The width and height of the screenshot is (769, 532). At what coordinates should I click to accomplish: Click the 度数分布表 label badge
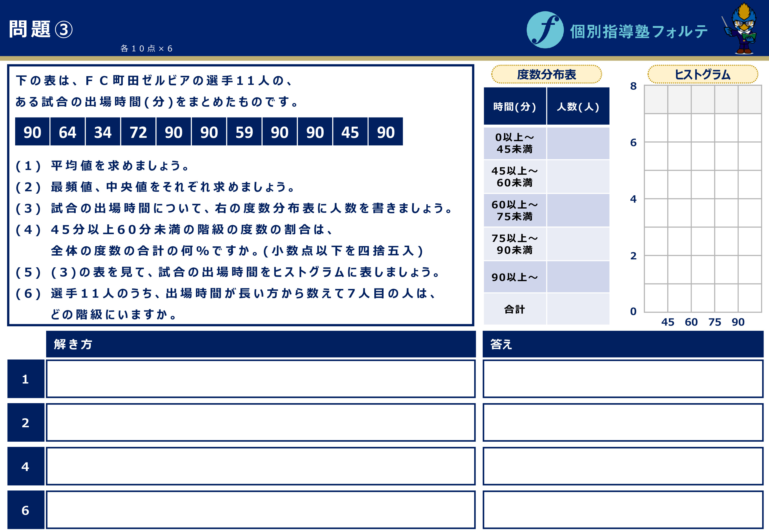(546, 74)
